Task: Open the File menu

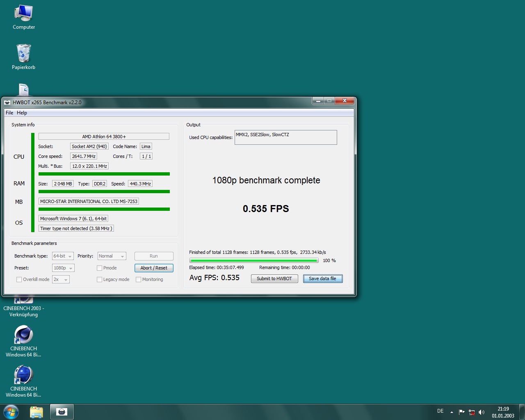Action: 9,113
